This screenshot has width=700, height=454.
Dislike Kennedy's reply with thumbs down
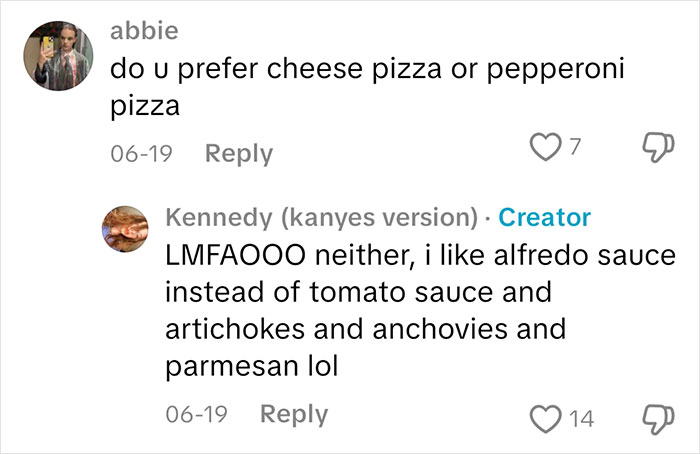(658, 419)
